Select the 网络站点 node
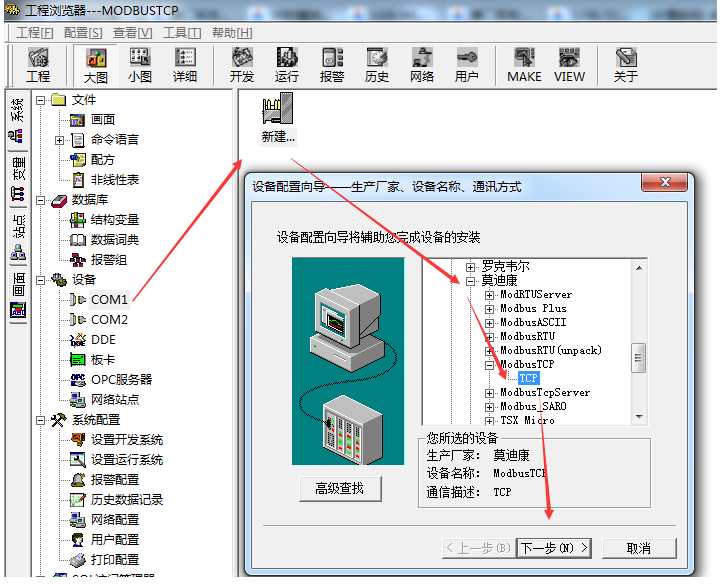The image size is (724, 584). click(x=115, y=399)
